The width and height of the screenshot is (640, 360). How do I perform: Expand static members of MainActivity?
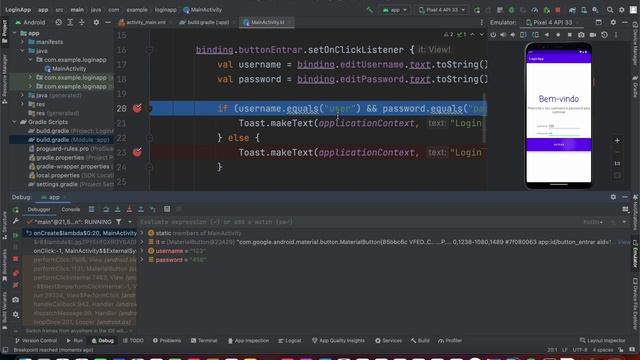pyautogui.click(x=142, y=233)
